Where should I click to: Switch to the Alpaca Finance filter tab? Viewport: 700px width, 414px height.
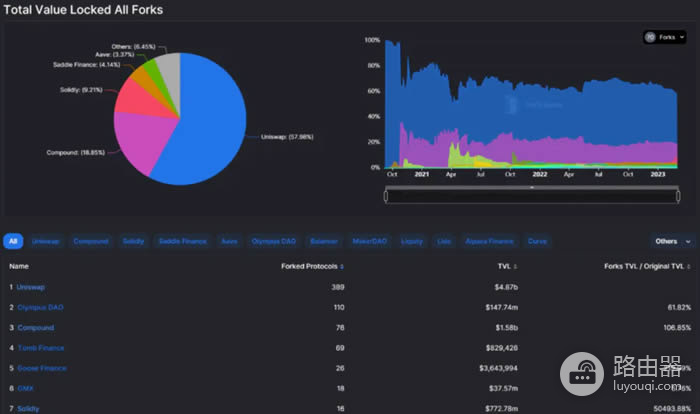[x=489, y=241]
